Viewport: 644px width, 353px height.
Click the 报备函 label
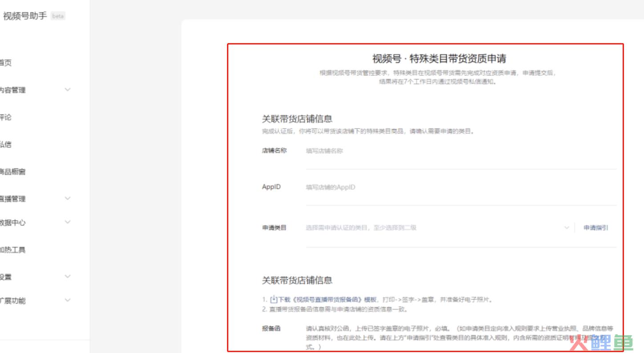pos(271,329)
